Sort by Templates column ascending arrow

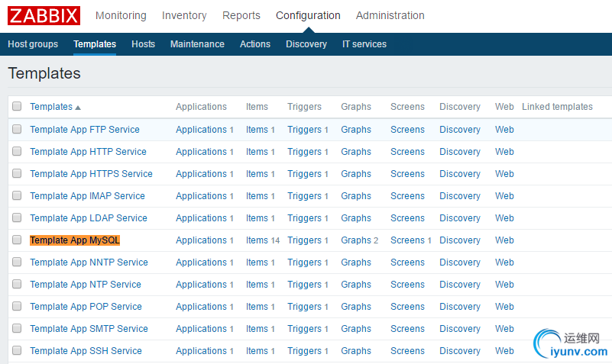click(x=78, y=108)
